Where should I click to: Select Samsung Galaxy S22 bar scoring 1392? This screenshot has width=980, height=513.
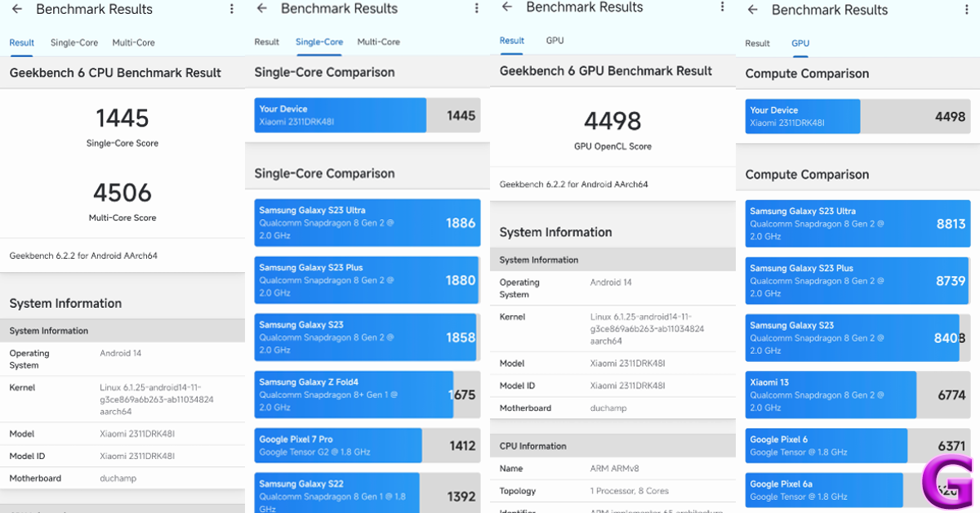click(x=367, y=493)
